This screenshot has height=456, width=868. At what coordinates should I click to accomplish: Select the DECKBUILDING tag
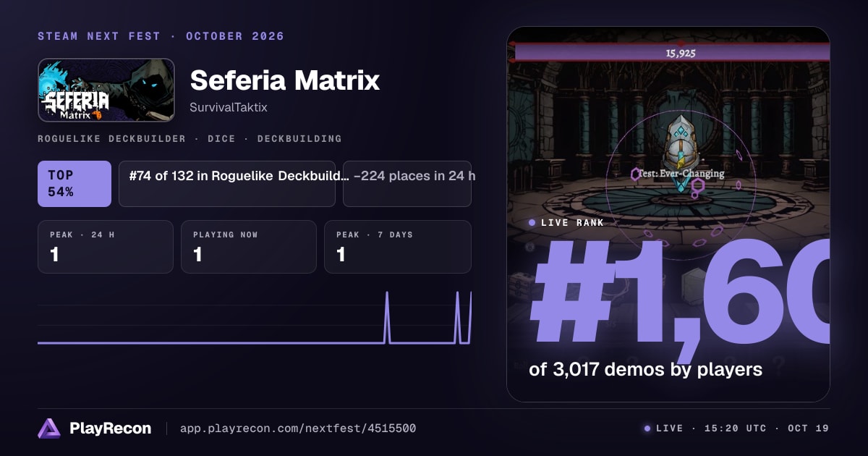pos(299,138)
